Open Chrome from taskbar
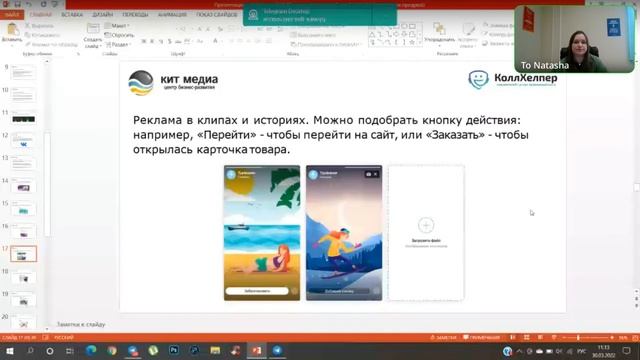Viewport: 640px width, 360px height. pos(111,351)
